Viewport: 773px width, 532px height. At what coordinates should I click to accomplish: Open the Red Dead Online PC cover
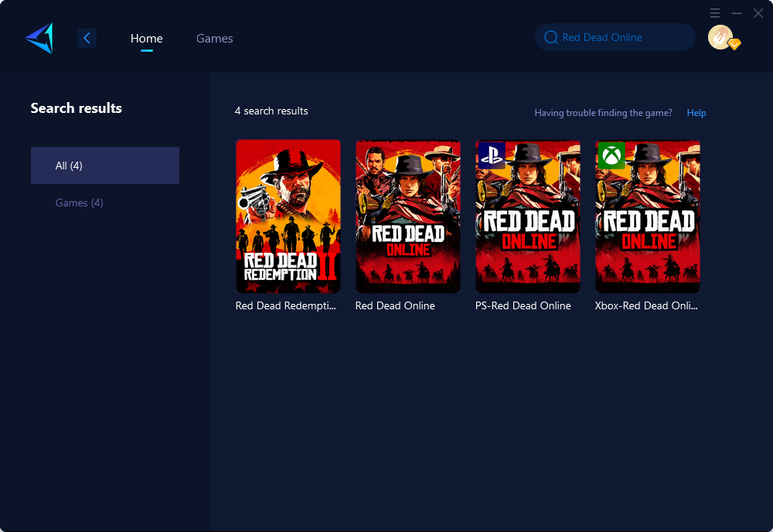(407, 217)
